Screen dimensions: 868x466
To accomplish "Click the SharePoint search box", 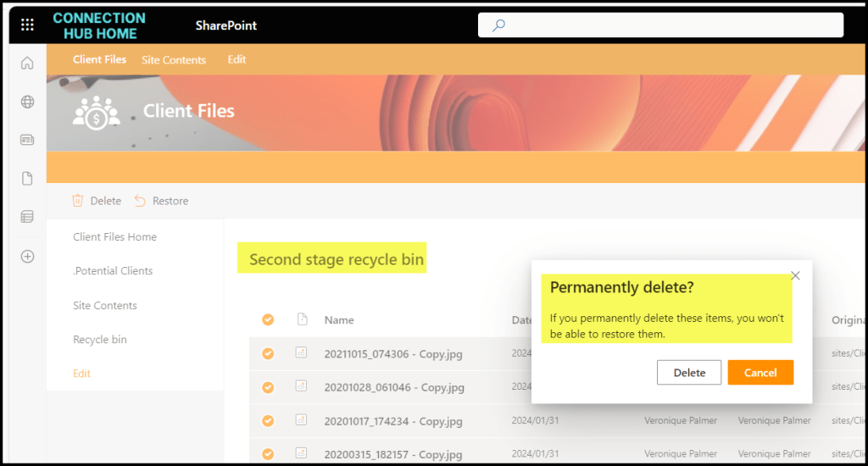I will click(x=661, y=25).
